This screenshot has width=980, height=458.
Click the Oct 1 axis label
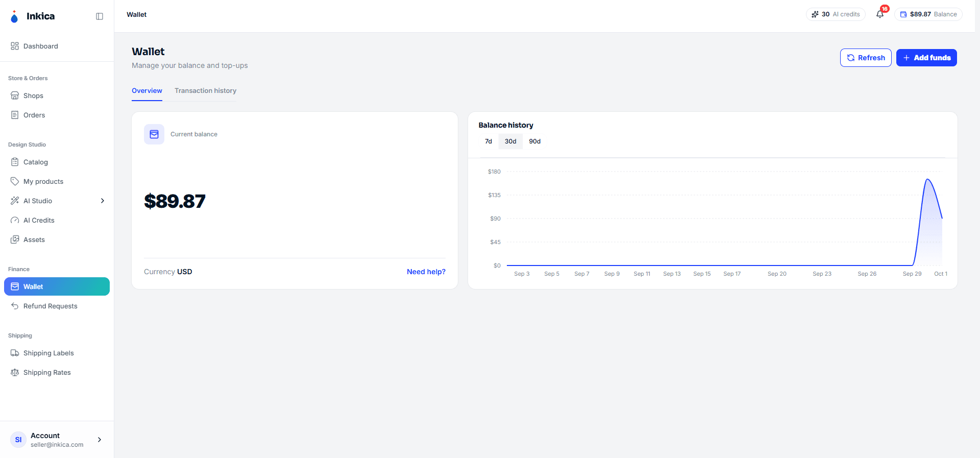[x=941, y=274]
